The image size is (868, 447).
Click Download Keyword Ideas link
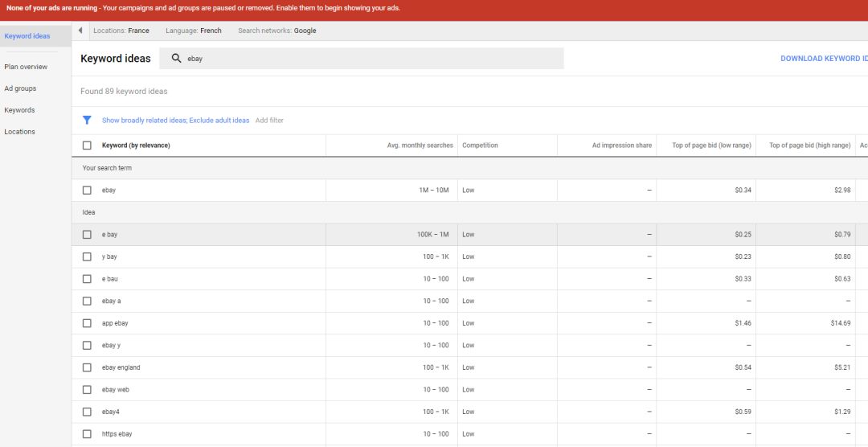(823, 59)
